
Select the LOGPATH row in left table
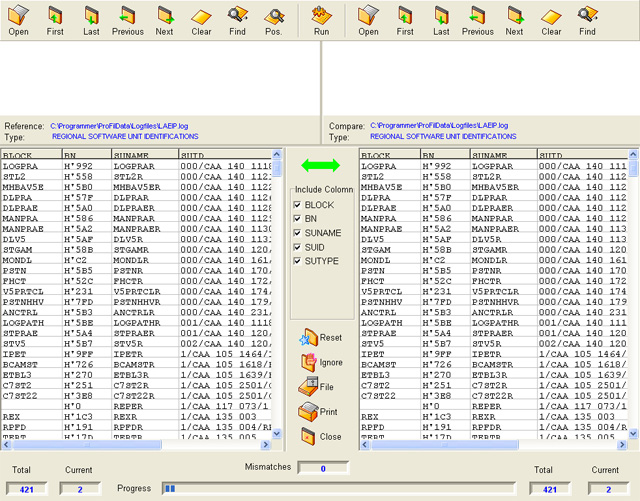(30, 324)
